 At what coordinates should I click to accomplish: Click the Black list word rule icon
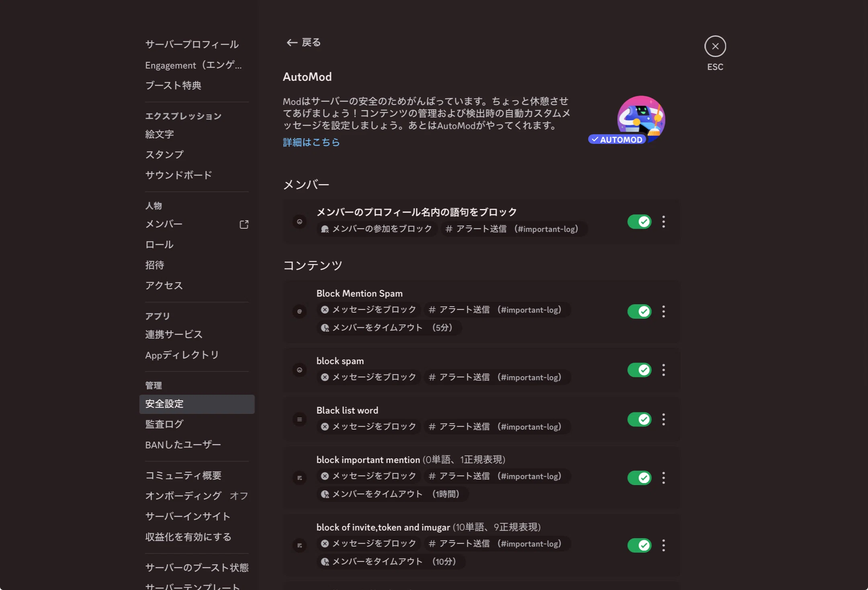[x=299, y=419]
